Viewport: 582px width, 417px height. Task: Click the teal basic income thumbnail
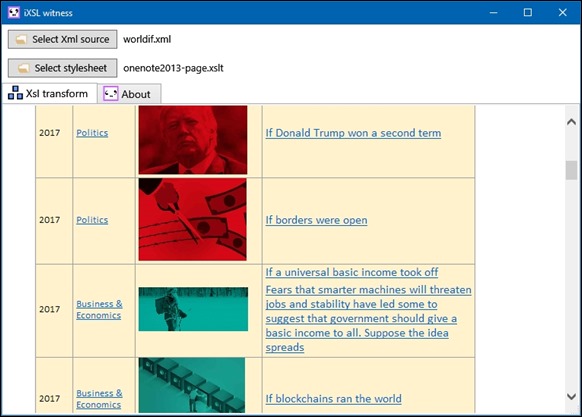pyautogui.click(x=193, y=309)
